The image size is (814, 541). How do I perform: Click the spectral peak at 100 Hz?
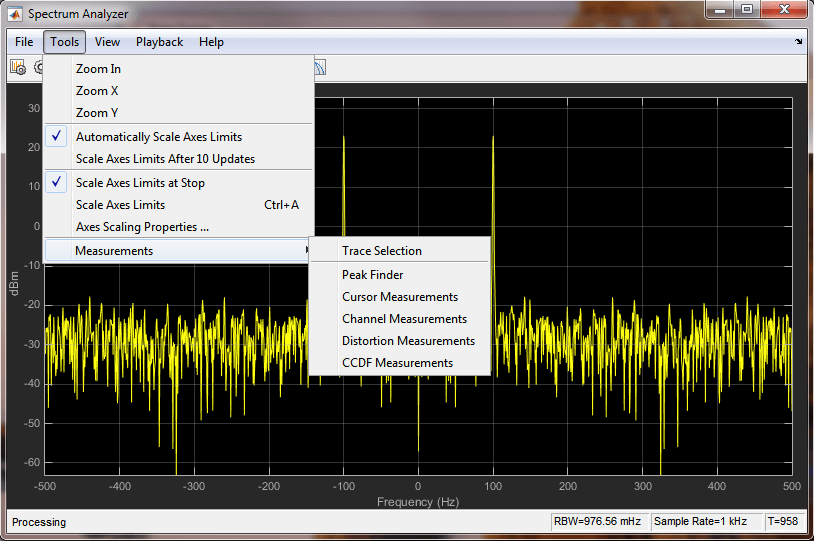tap(493, 138)
